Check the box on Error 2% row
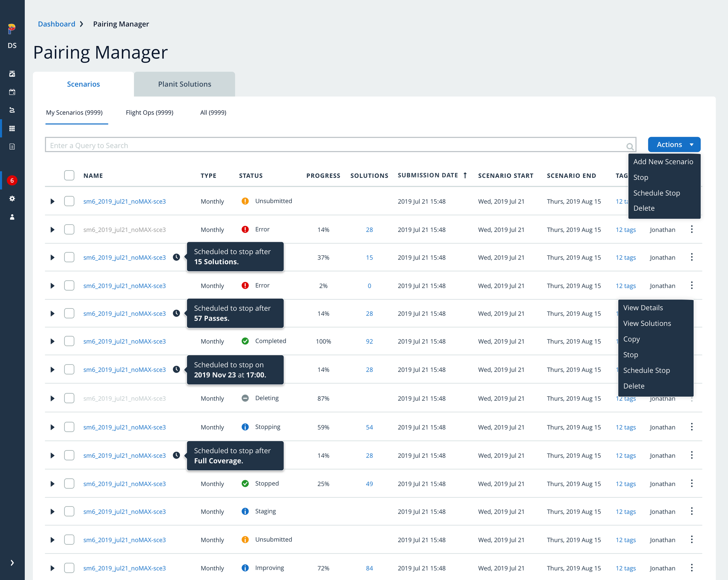The width and height of the screenshot is (728, 580). point(69,285)
